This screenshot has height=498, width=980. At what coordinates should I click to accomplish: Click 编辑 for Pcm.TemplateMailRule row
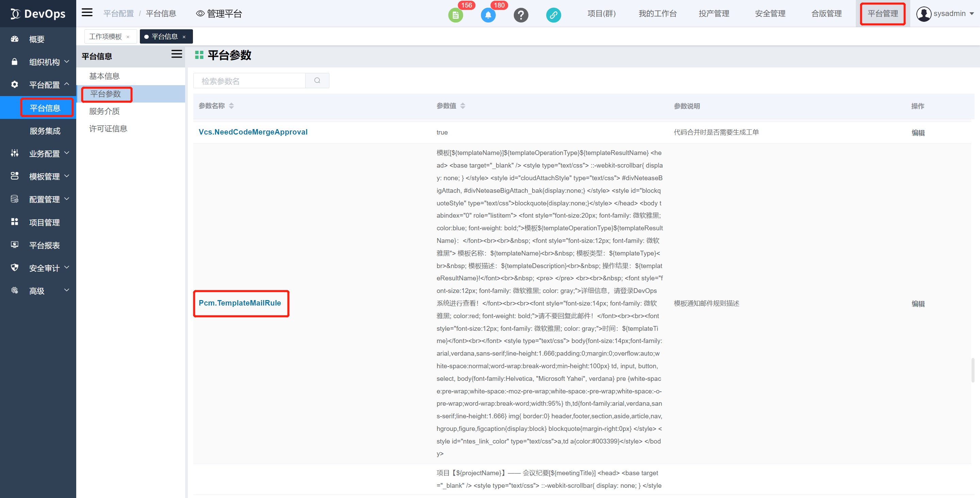[918, 304]
